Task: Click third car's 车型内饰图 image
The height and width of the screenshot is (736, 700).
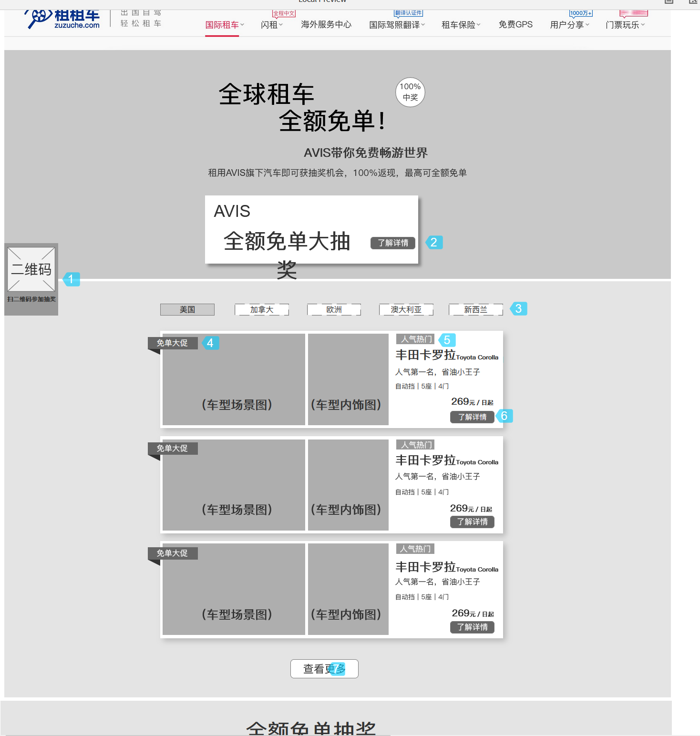Action: click(348, 589)
